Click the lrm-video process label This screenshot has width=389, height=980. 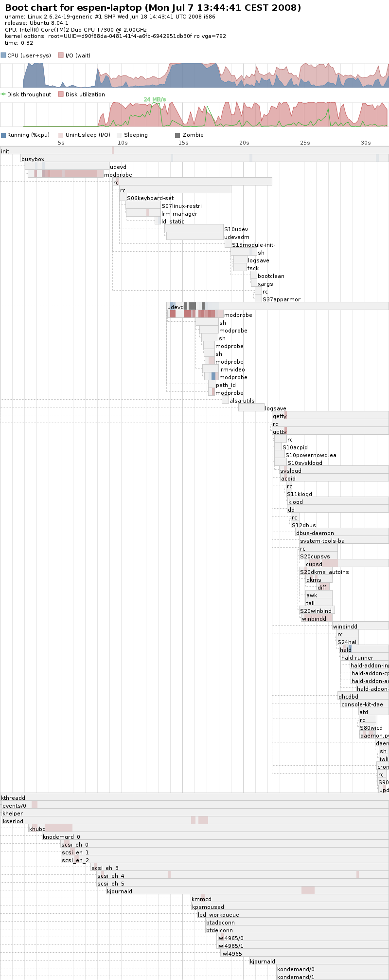[232, 370]
